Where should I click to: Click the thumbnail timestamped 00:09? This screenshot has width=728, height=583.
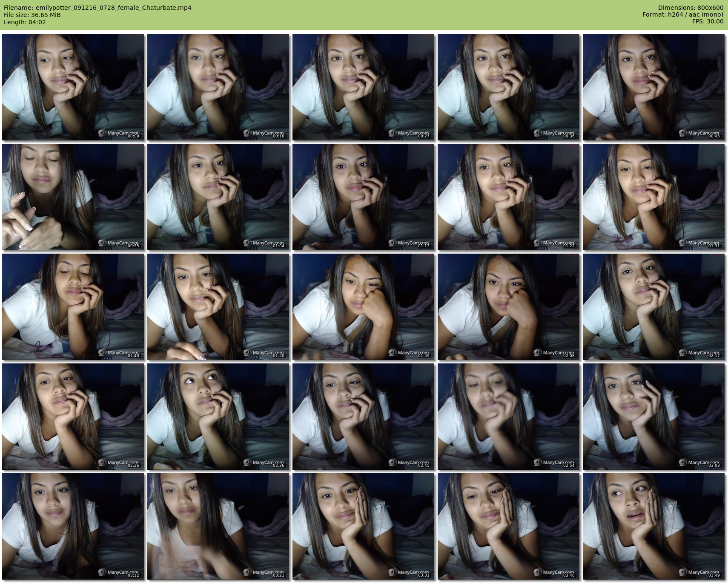73,87
